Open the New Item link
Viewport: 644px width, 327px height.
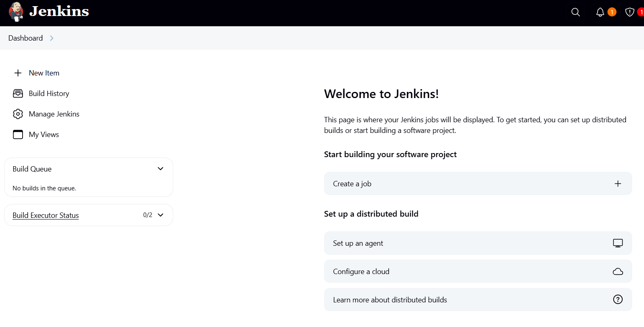pos(44,73)
